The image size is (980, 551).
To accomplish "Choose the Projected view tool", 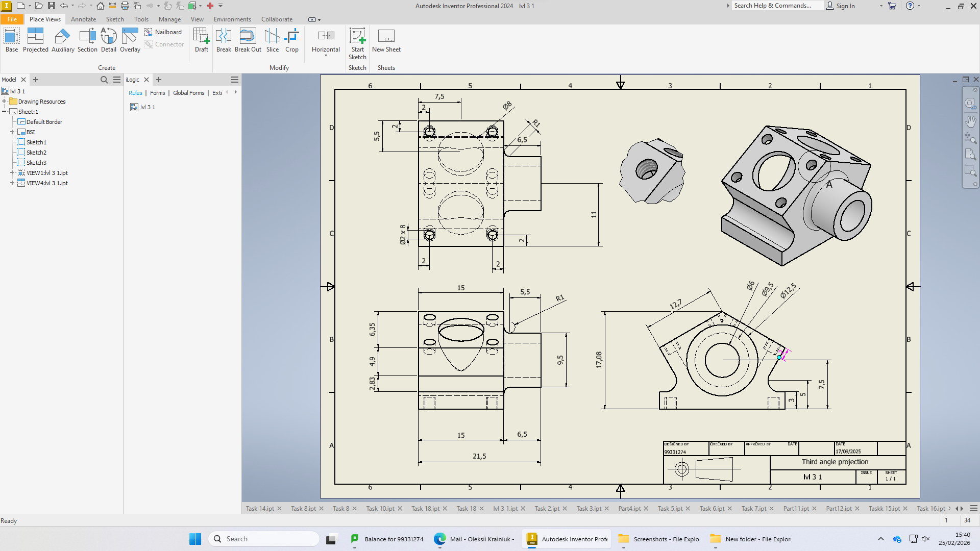I will [x=35, y=40].
